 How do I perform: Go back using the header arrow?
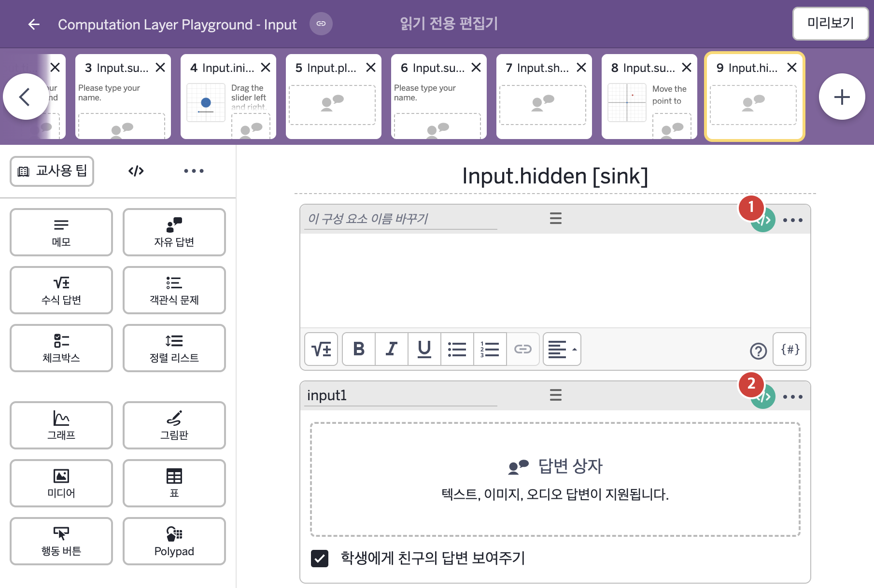pyautogui.click(x=34, y=24)
